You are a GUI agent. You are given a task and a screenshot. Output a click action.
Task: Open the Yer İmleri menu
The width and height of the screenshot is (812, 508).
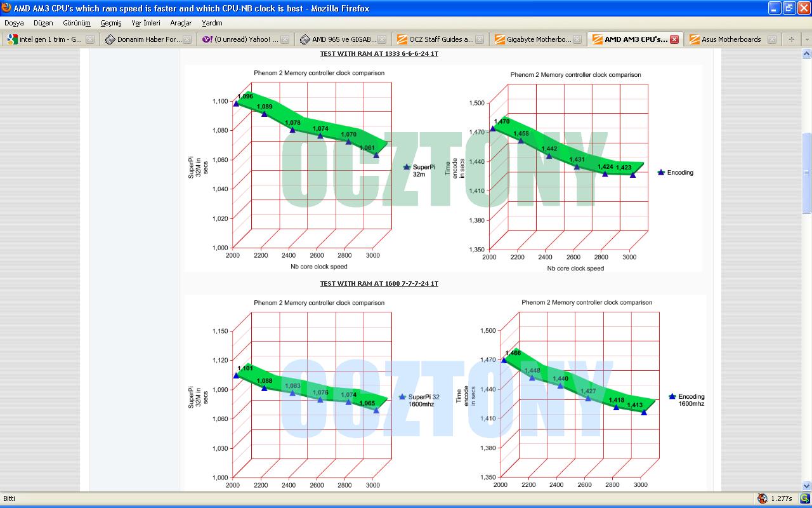(146, 23)
